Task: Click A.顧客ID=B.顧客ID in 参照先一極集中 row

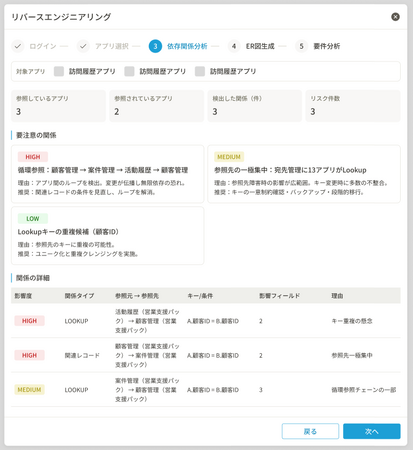Action: tap(213, 355)
